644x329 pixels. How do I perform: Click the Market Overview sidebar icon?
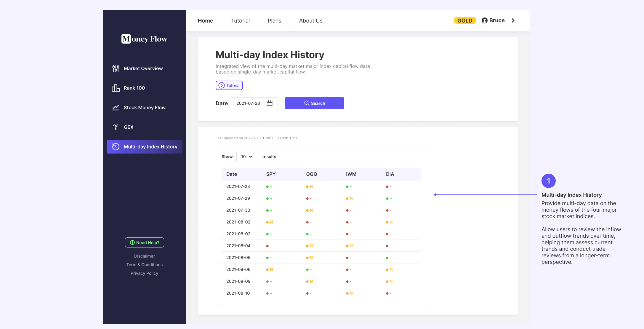tap(116, 68)
